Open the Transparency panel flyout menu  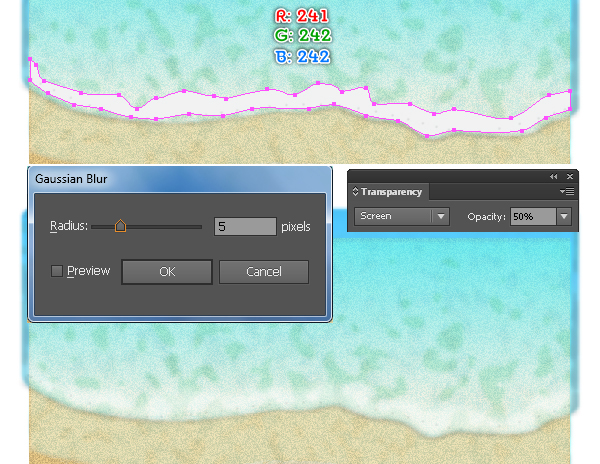tap(567, 191)
